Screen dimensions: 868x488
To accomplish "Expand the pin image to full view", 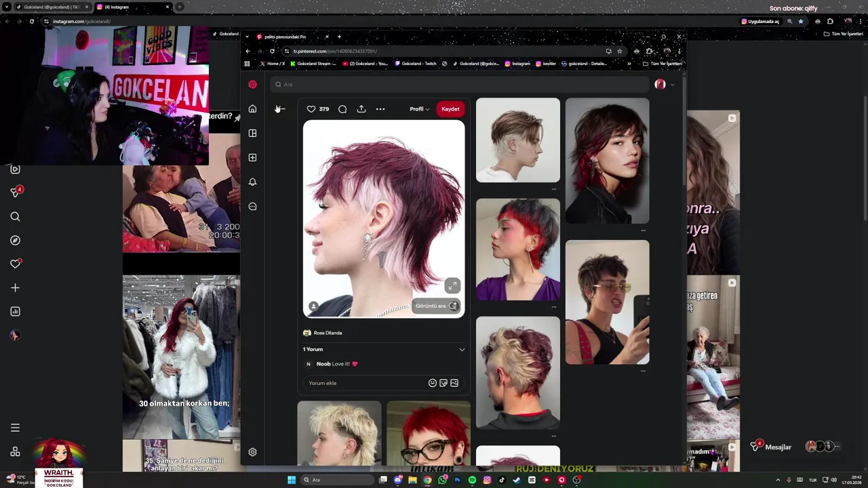I will pos(452,285).
